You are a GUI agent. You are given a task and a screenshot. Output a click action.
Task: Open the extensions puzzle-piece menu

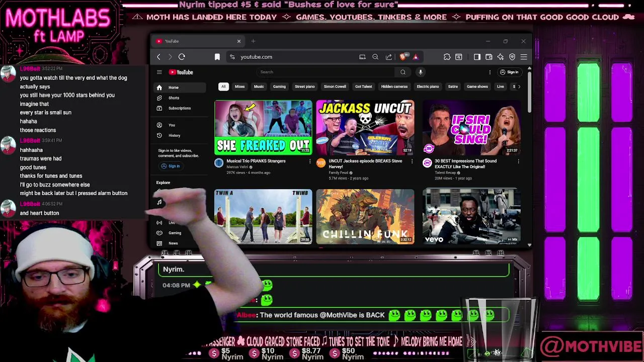[447, 57]
